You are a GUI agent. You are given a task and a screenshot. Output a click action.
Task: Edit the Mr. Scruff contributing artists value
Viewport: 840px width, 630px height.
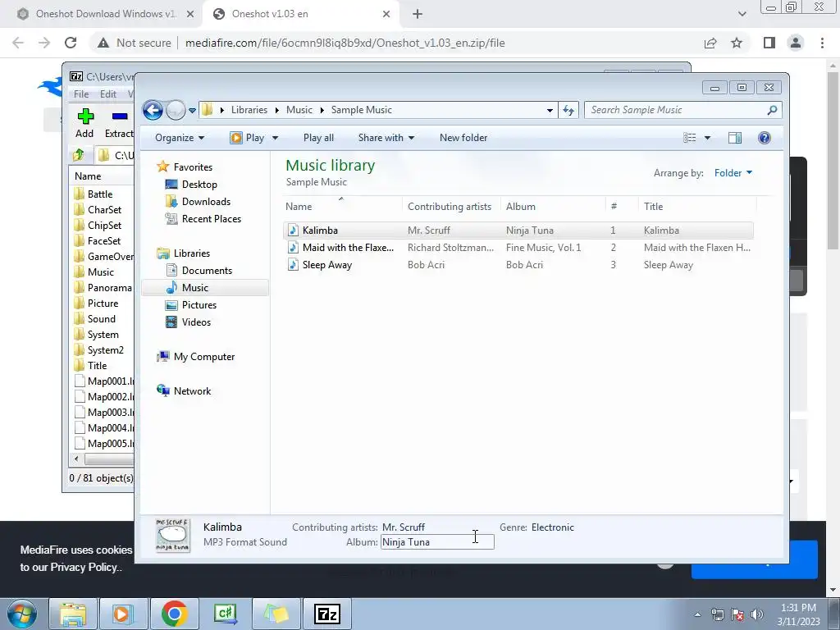404,527
